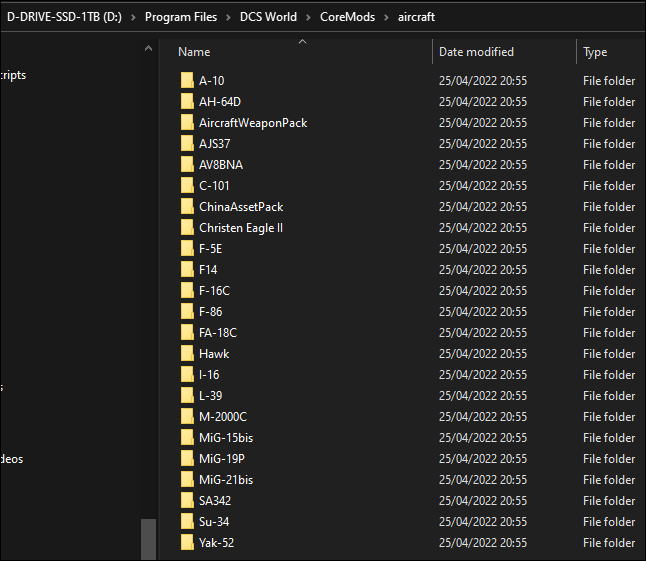The width and height of the screenshot is (646, 561).
Task: Click the navigation pane scrollbar thumb
Action: pyautogui.click(x=148, y=539)
